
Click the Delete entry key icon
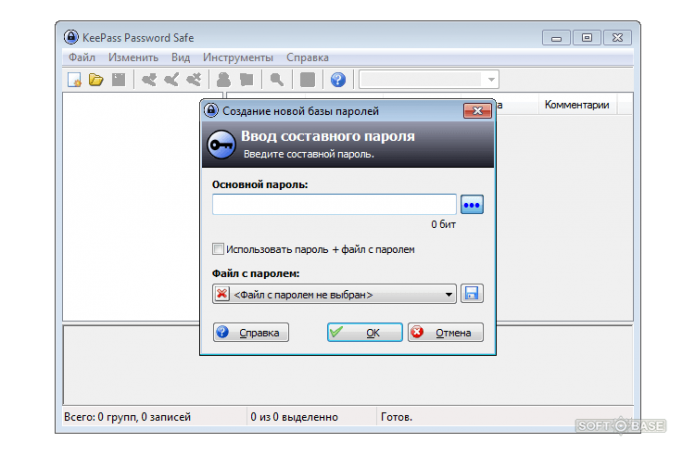tap(194, 80)
